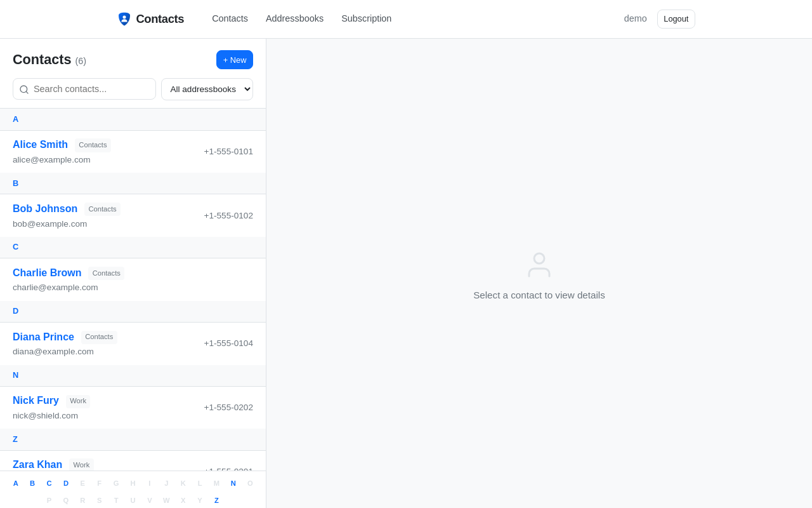Create a contact with + New
The width and height of the screenshot is (812, 508).
tap(235, 60)
